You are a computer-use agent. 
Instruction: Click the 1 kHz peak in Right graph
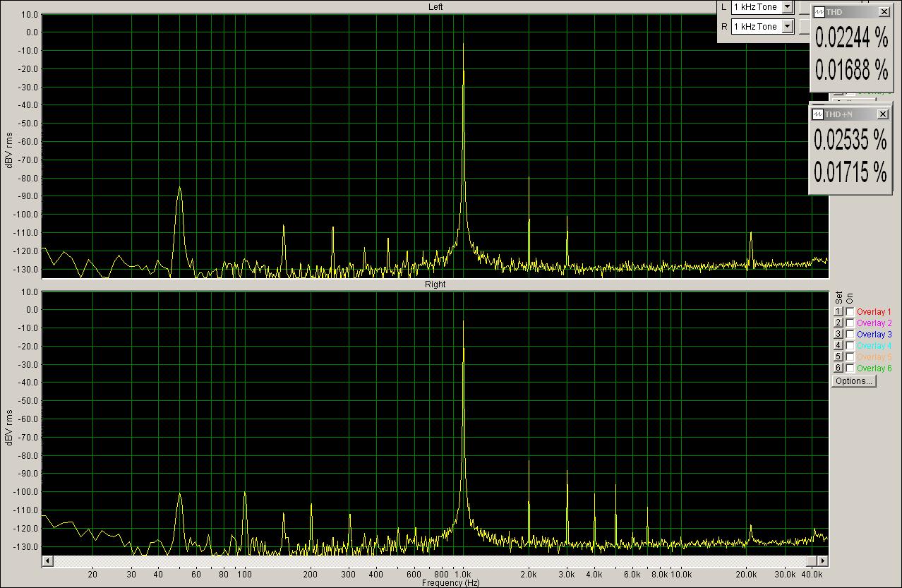tap(463, 322)
